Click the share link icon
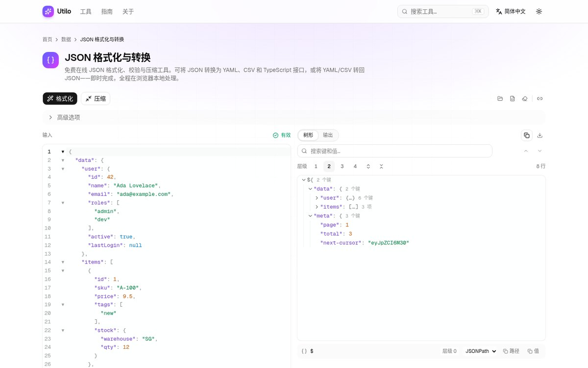The width and height of the screenshot is (588, 368). tap(540, 99)
